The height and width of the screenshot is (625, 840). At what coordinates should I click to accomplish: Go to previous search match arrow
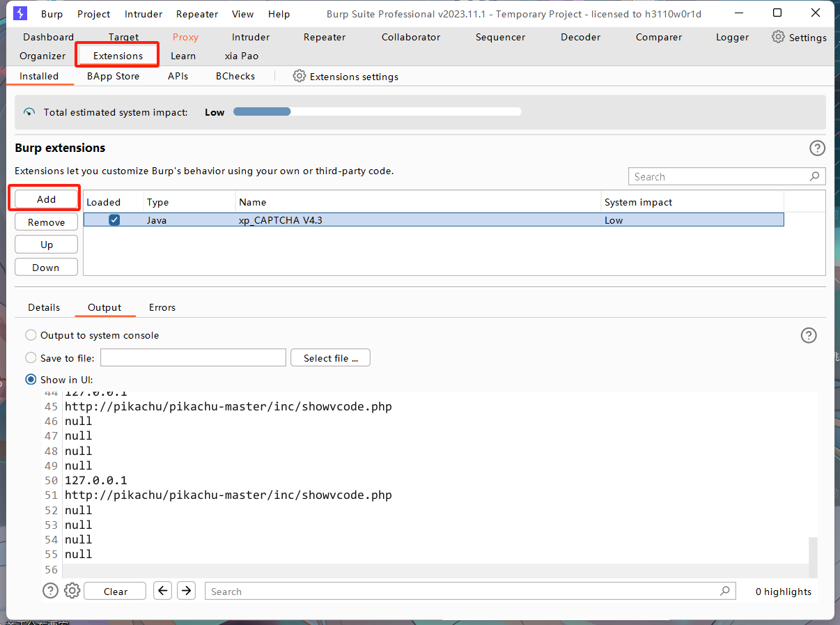click(163, 591)
